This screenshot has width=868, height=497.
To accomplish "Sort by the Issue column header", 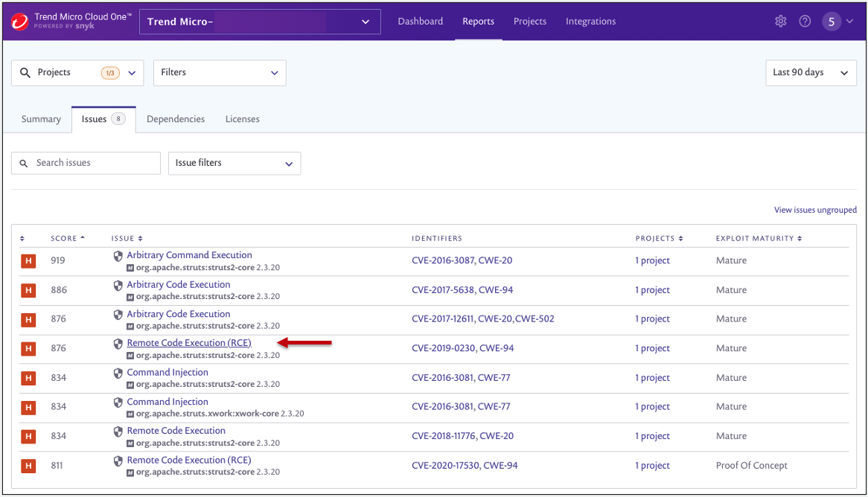I will coord(127,239).
